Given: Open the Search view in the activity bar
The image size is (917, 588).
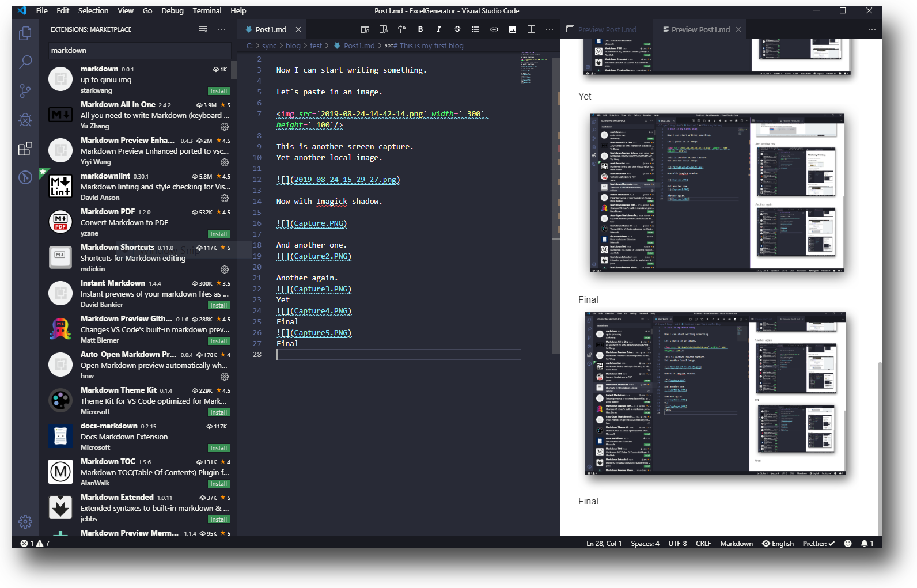Looking at the screenshot, I should point(25,62).
